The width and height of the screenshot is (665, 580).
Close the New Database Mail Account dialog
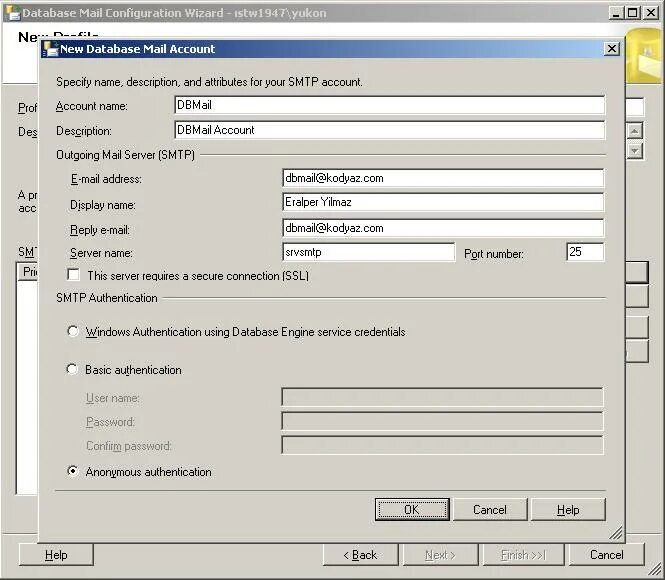[x=612, y=49]
